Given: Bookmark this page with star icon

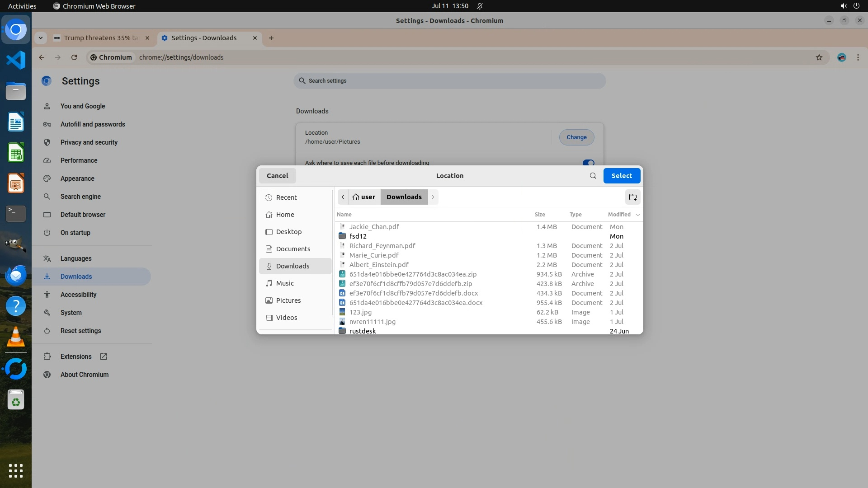Looking at the screenshot, I should (819, 57).
